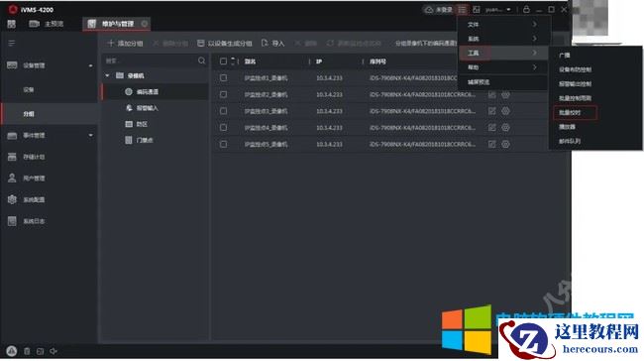This screenshot has height=361, width=644.
Task: Click the settings gear for IP监控点5 row
Action: [x=505, y=145]
